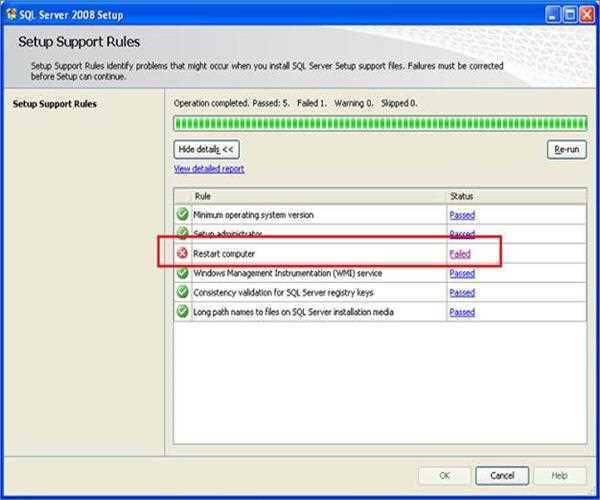Open the View detailed report link

209,169
